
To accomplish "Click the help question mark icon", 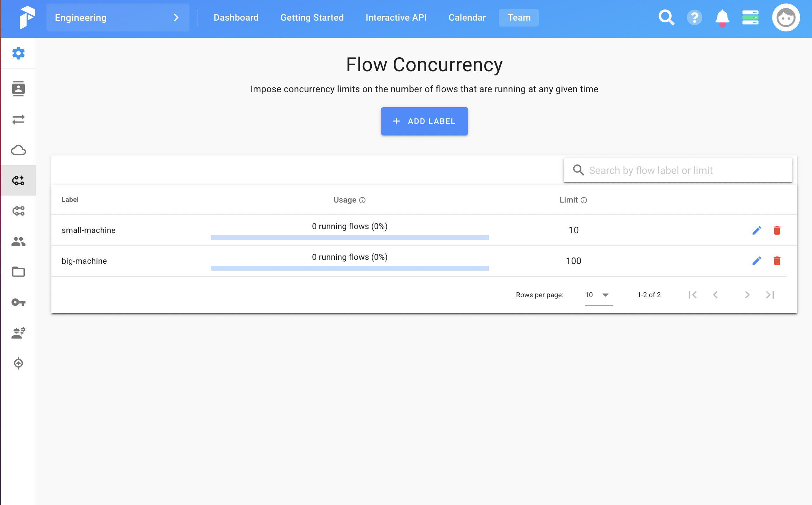I will point(694,17).
